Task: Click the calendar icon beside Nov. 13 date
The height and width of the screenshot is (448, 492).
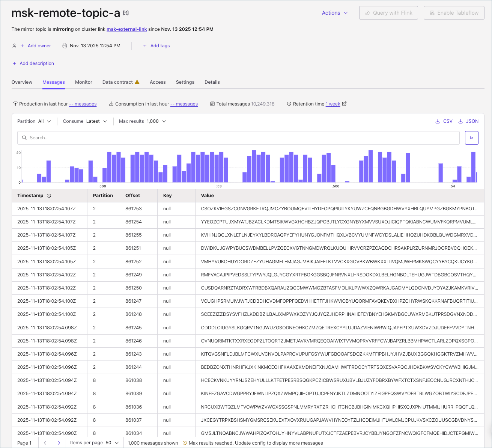Action: [64, 45]
